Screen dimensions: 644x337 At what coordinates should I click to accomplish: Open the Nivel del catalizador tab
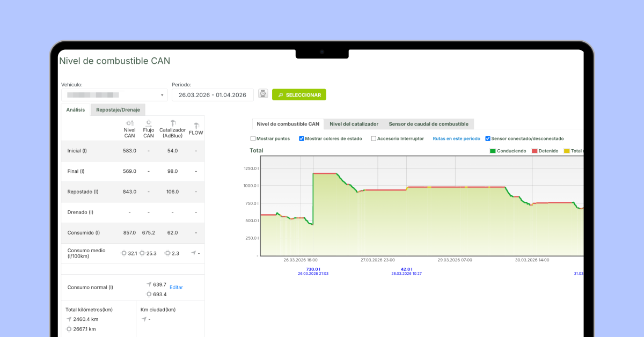click(x=354, y=124)
